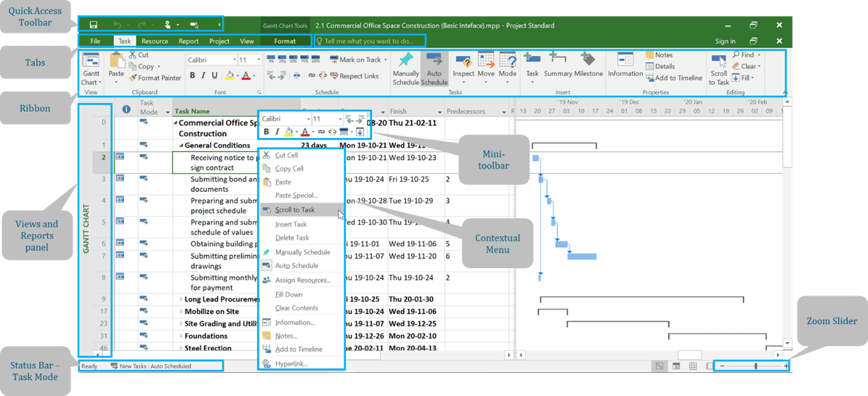Click the ribbon red font color swatch
The width and height of the screenshot is (868, 396).
(246, 75)
